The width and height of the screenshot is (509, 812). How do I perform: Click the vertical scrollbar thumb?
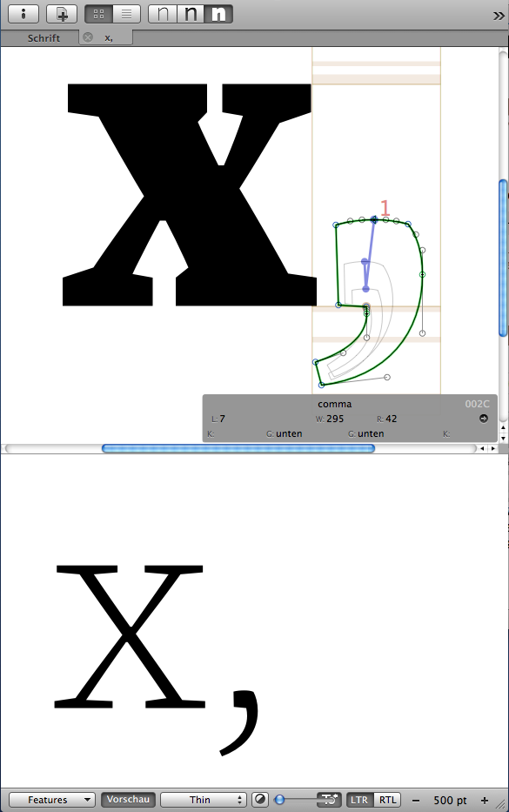coord(503,258)
